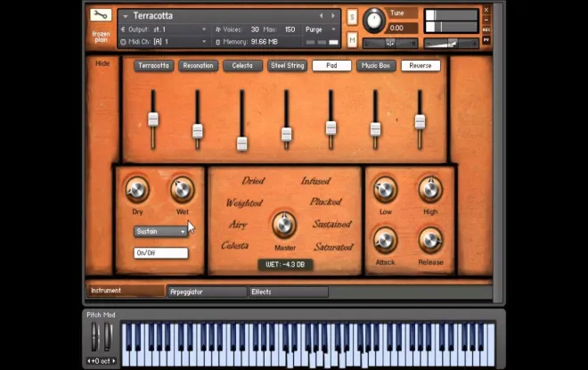Switch to the Effects tab
Screen dimensions: 588x370
tap(289, 292)
